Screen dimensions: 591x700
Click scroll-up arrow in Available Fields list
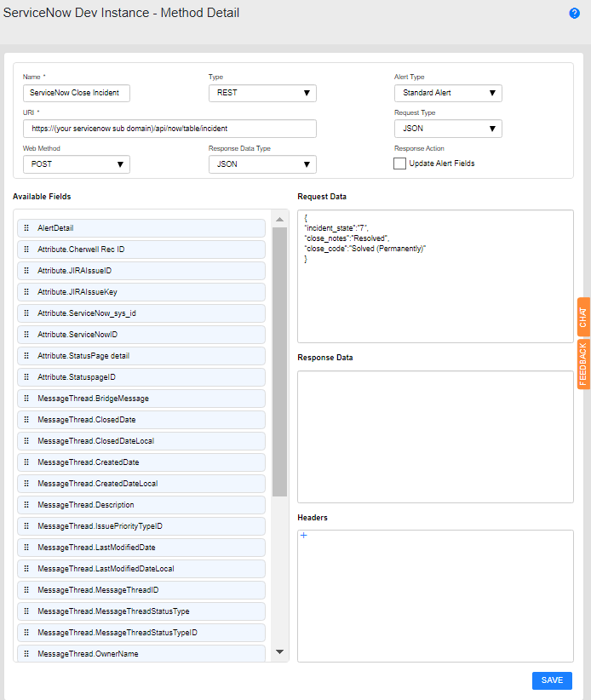click(280, 220)
